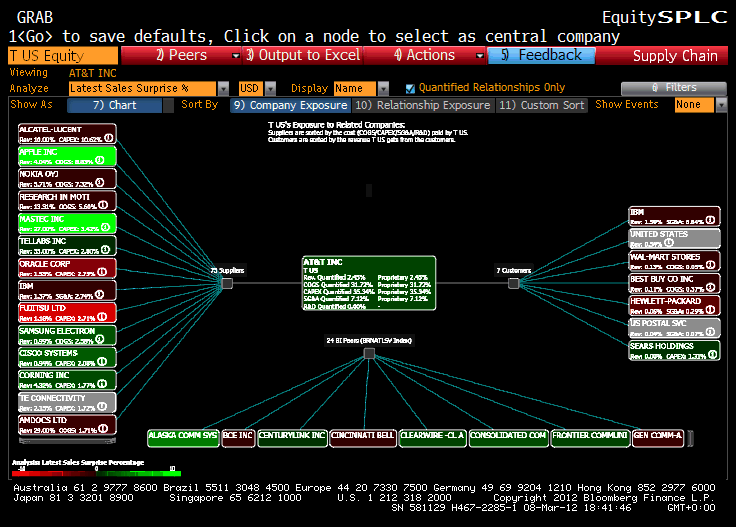Image resolution: width=736 pixels, height=527 pixels.
Task: Sort by Relationship Exposure
Action: pyautogui.click(x=422, y=105)
